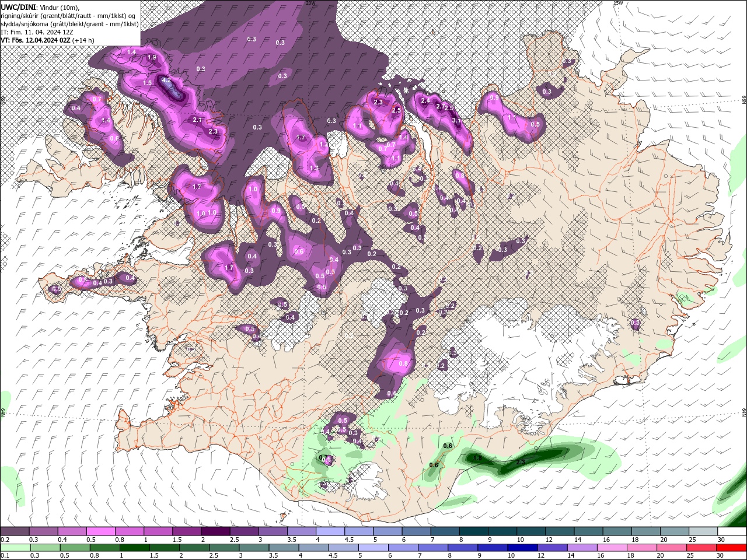
Task: Click the light grey 25 swatch in the upper legend row
Action: (703, 531)
